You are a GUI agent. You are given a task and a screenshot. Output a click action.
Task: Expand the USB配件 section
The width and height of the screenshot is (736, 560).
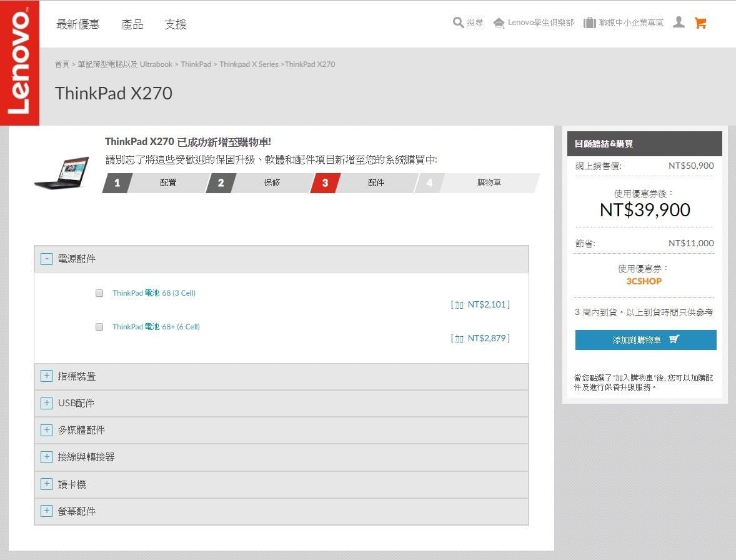tap(46, 402)
